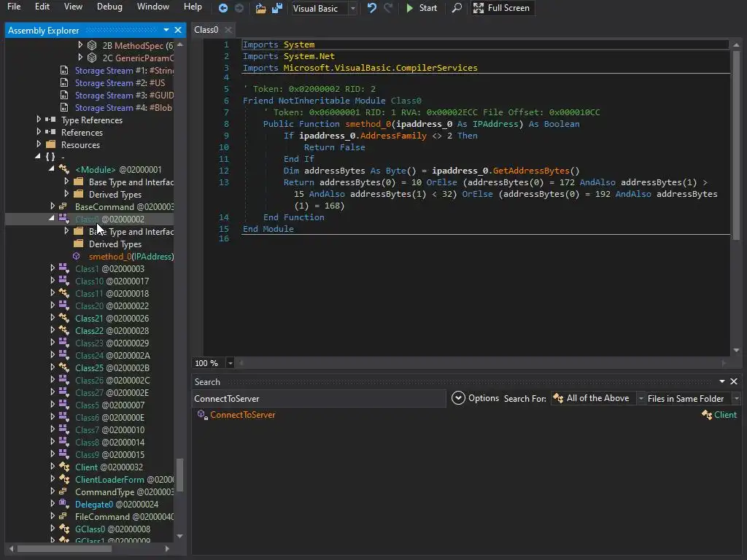Open the All of the Above dropdown
The height and width of the screenshot is (560, 747).
coord(598,398)
